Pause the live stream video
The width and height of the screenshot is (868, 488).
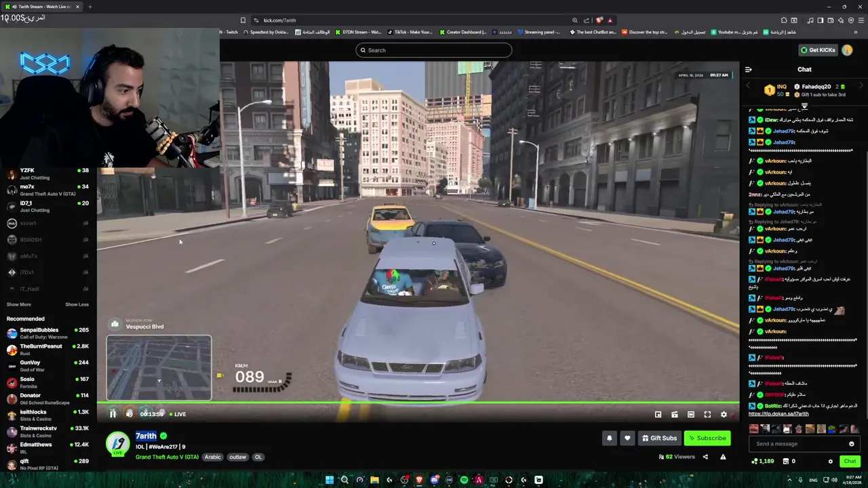pos(113,414)
